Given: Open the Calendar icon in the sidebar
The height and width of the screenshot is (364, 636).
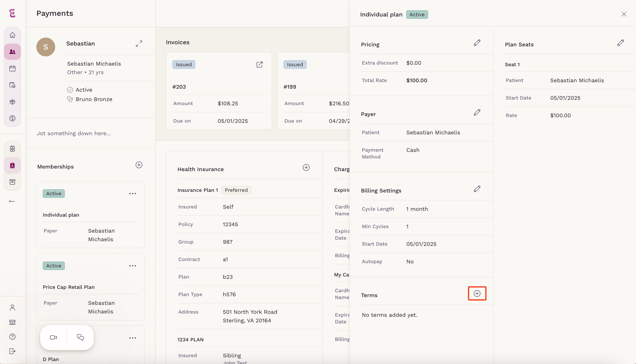Looking at the screenshot, I should pos(12,69).
